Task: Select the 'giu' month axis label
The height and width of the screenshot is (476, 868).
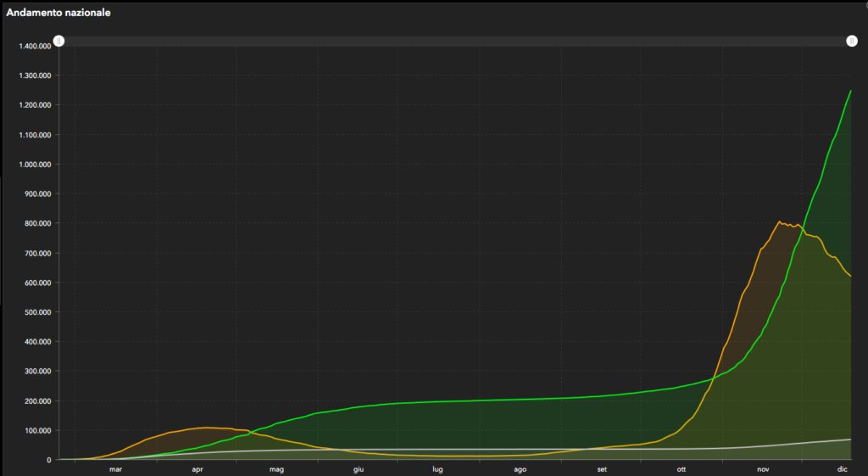Action: pos(359,468)
